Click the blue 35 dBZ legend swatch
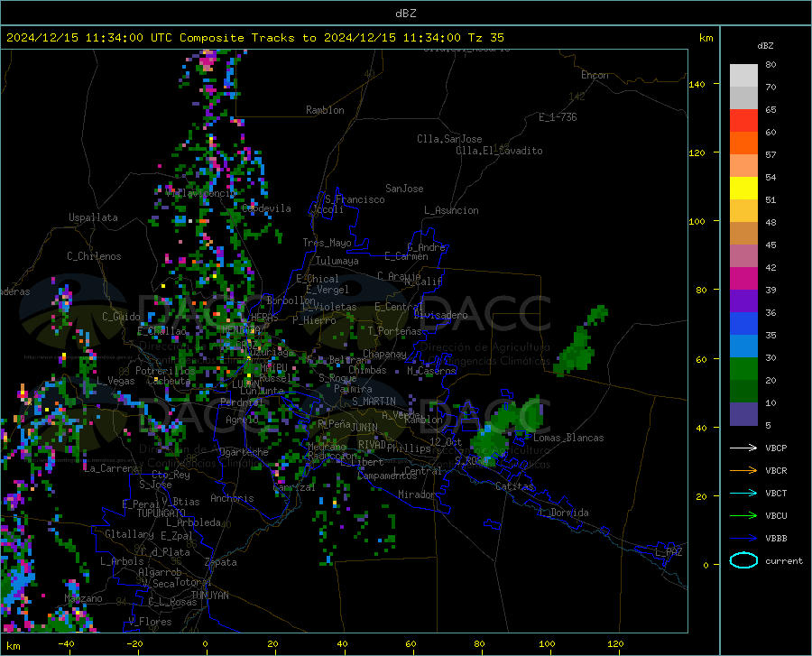This screenshot has width=812, height=656. tap(743, 324)
